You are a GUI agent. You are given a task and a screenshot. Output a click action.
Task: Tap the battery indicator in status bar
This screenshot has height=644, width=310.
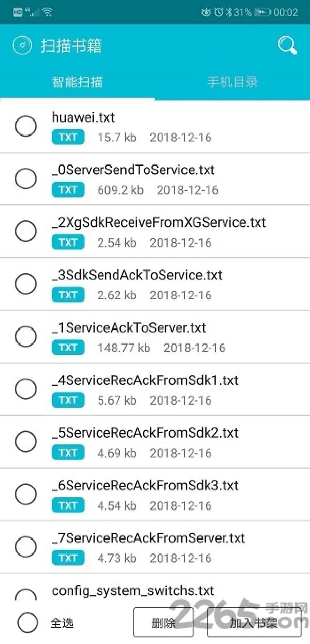pyautogui.click(x=262, y=12)
